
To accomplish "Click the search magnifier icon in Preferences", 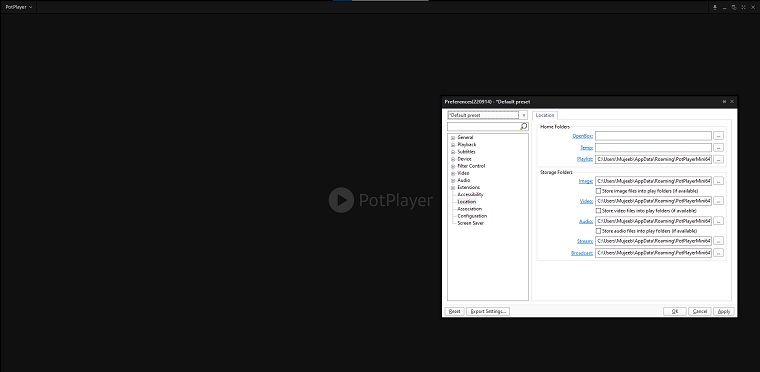I will [523, 126].
